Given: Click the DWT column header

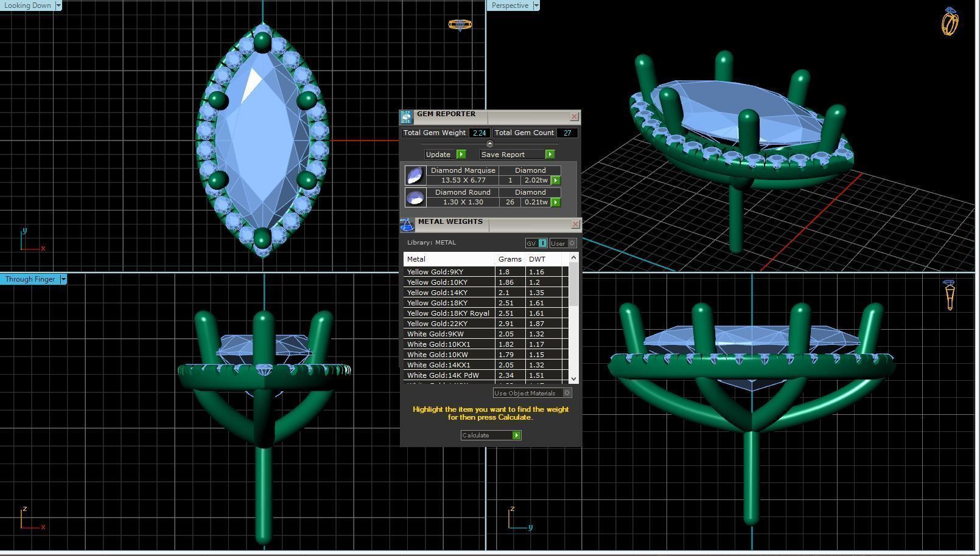Looking at the screenshot, I should click(543, 259).
